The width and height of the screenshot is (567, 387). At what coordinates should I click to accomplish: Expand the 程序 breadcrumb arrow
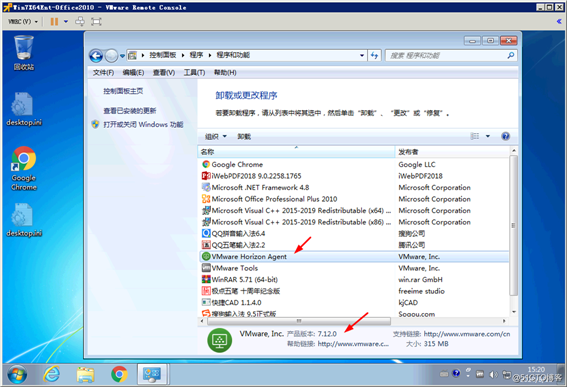tap(210, 55)
